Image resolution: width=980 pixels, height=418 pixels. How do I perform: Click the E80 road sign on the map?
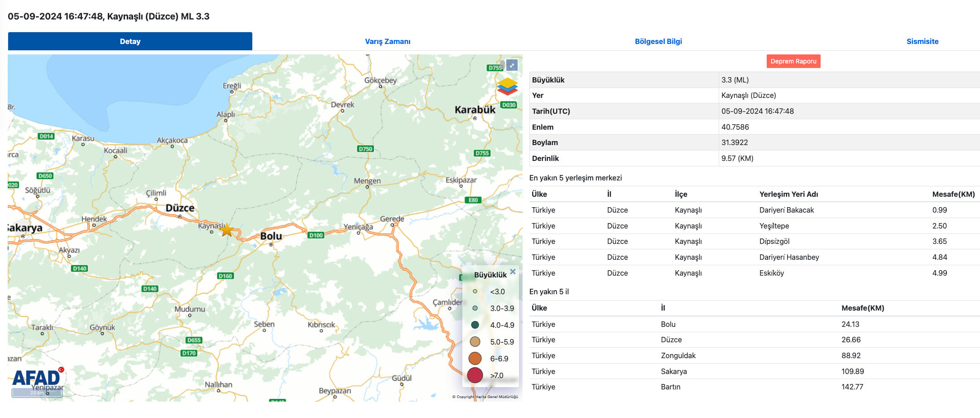[473, 200]
